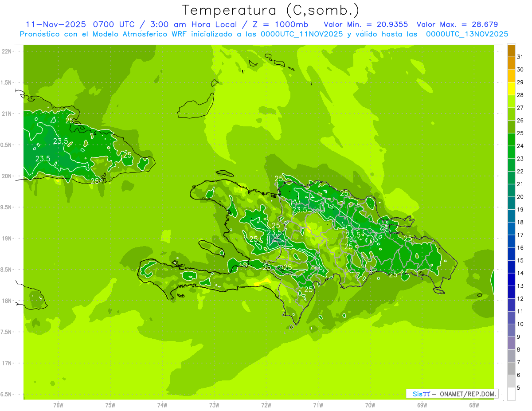The height and width of the screenshot is (411, 532).
Task: Click legend value 28 on the colorbar
Action: pos(520,95)
